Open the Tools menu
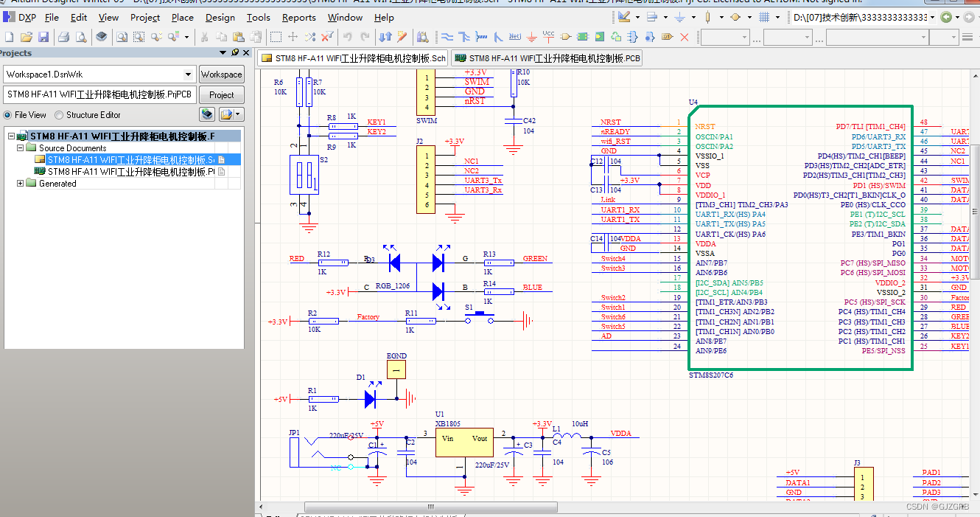This screenshot has height=517, width=980. [258, 17]
